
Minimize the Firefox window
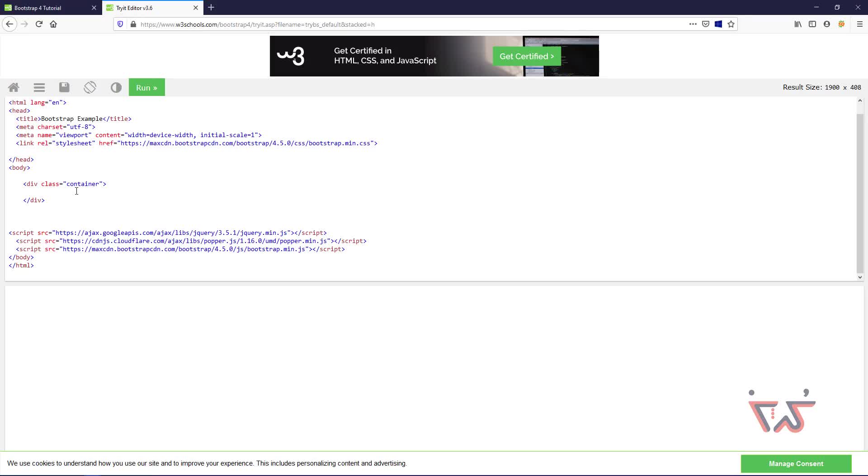click(816, 7)
